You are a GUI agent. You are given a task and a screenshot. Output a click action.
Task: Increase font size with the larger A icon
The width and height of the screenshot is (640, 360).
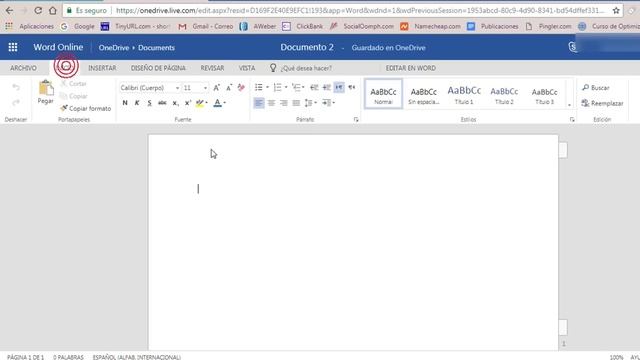pos(216,87)
